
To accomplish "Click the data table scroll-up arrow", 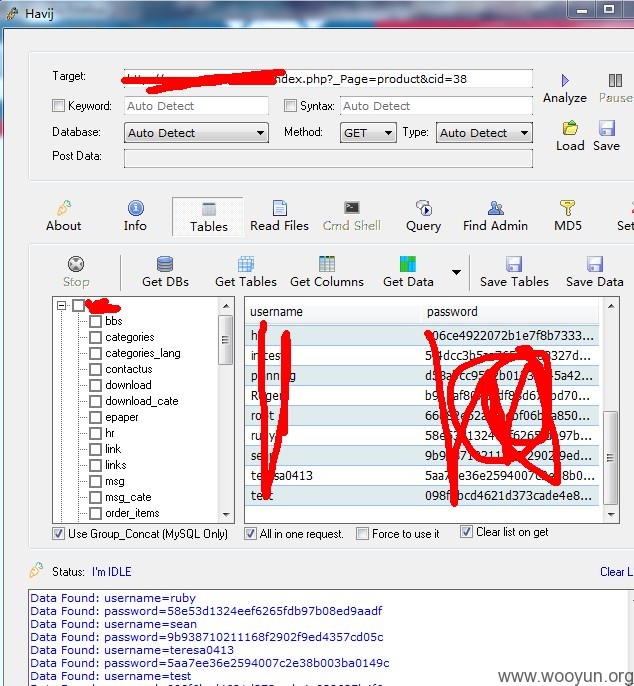I will tap(611, 306).
